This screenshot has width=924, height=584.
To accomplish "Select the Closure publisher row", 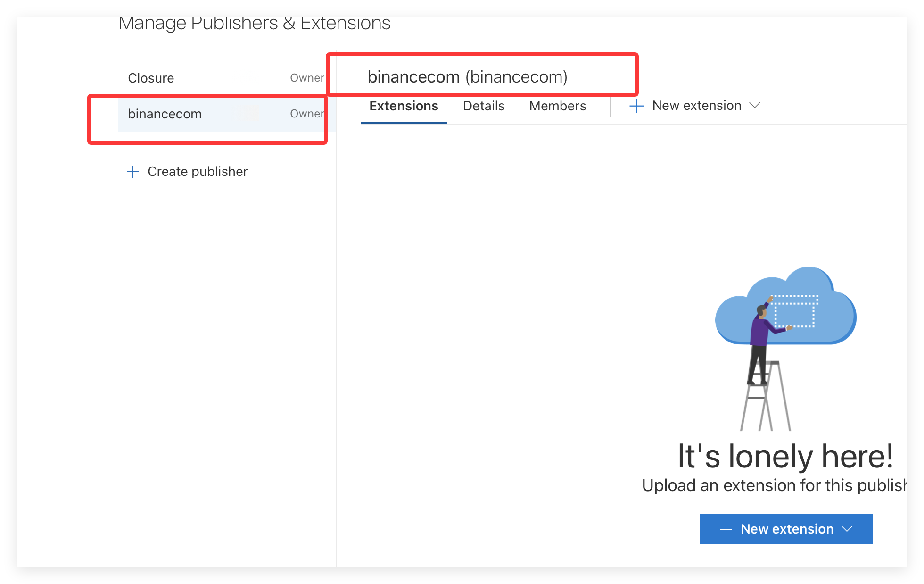I will pos(226,78).
